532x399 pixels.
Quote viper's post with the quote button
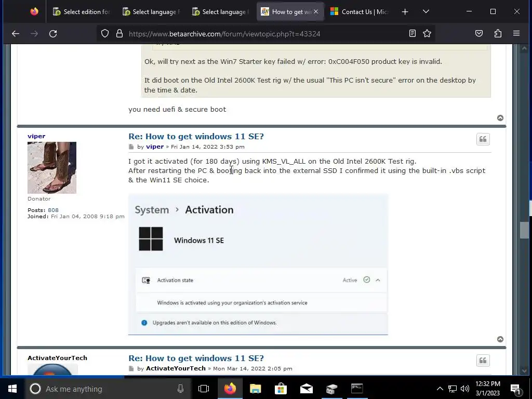coord(483,139)
